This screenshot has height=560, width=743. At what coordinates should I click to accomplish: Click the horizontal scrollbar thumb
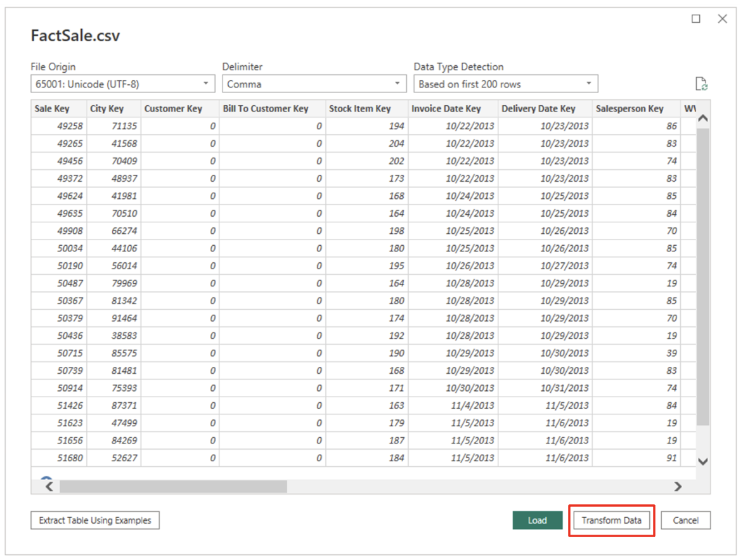click(173, 487)
